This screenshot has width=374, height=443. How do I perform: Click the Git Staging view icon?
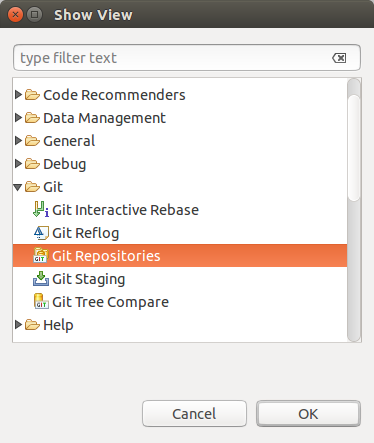point(41,279)
